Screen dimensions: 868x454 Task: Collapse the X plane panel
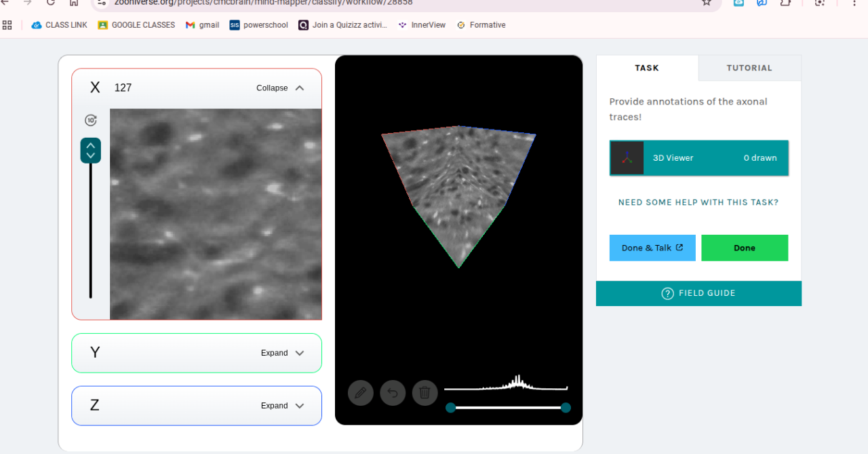pos(281,88)
